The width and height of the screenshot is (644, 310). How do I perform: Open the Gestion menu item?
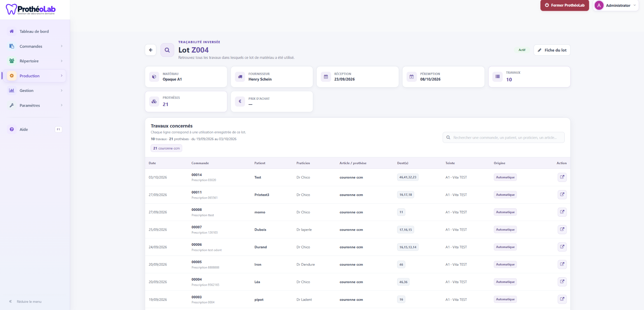[35, 91]
